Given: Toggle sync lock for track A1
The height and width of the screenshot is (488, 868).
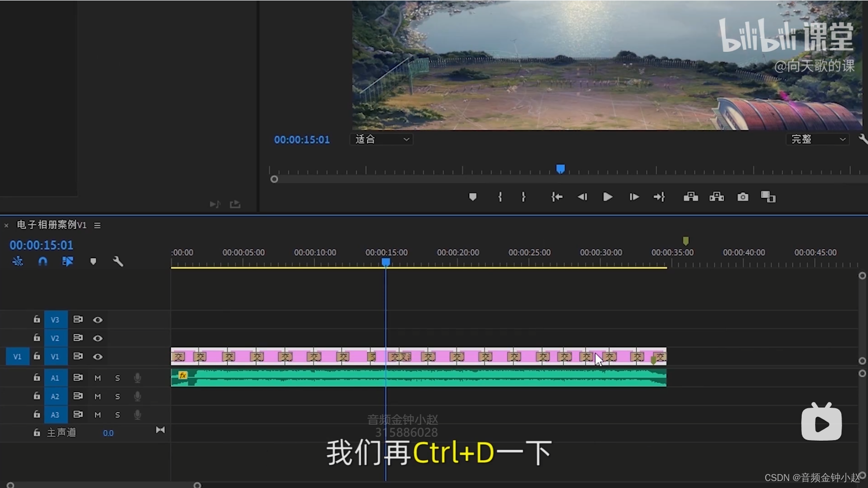Looking at the screenshot, I should pos(78,377).
